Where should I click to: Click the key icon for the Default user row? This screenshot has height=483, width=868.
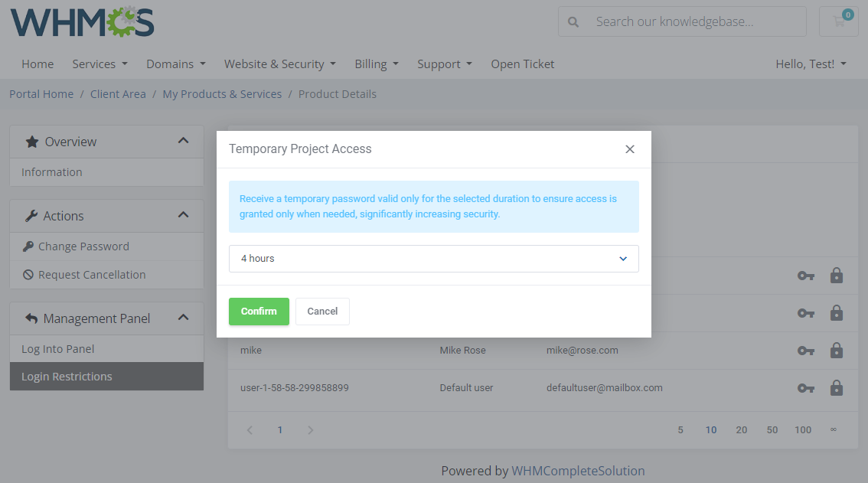(x=806, y=388)
